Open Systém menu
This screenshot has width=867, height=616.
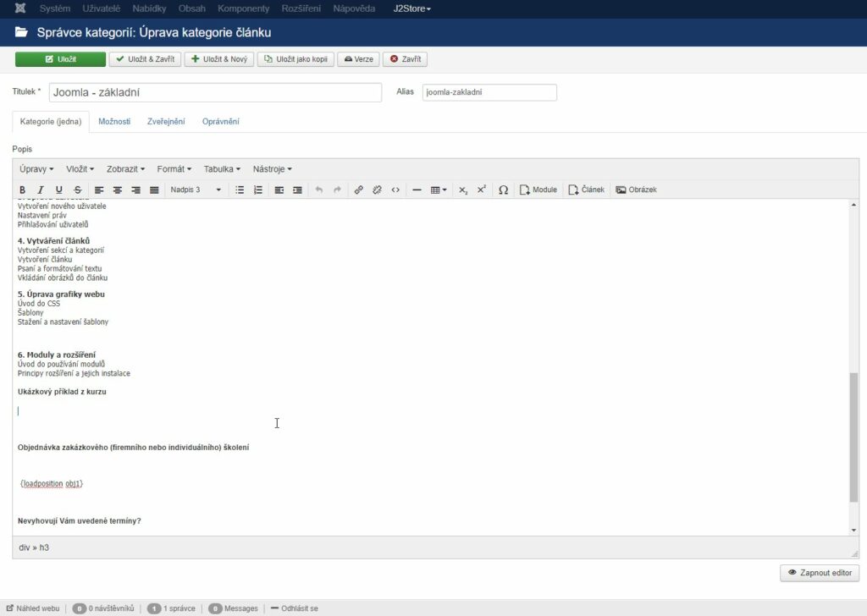point(55,8)
